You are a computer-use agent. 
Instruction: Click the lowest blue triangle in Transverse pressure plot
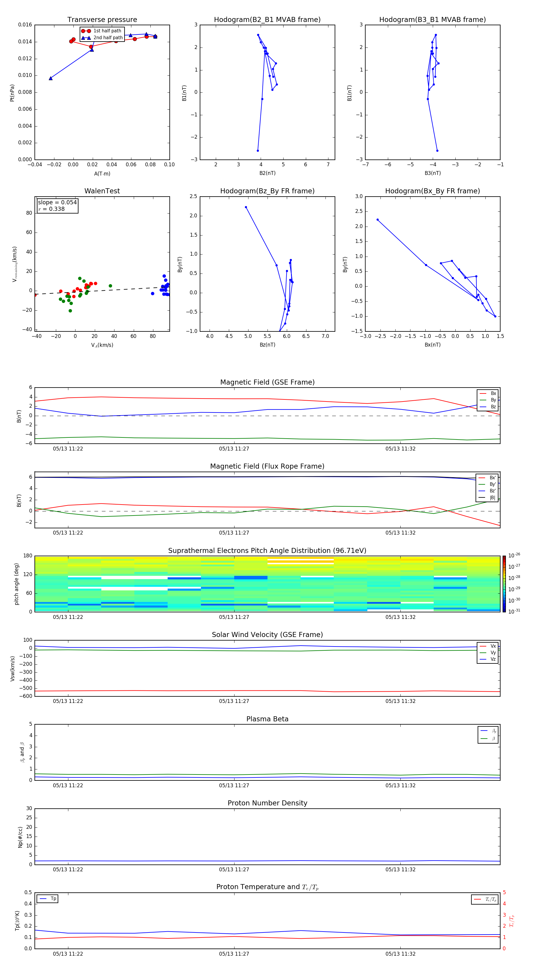[x=51, y=78]
